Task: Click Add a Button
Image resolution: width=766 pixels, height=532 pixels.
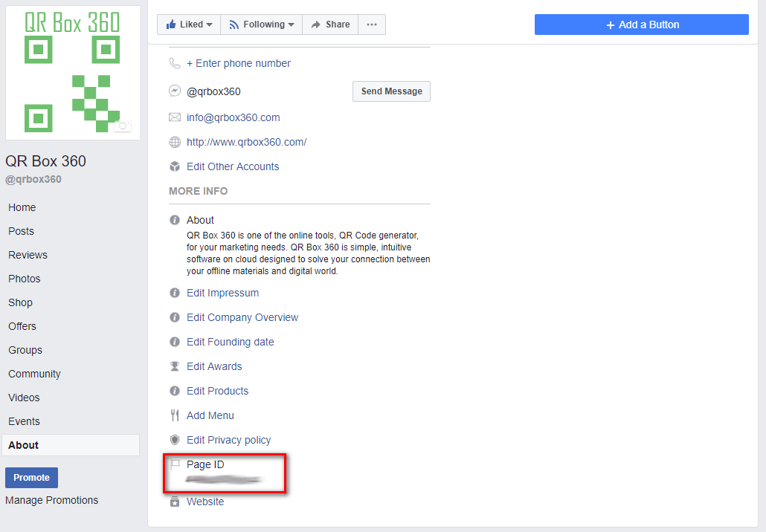Action: 641,25
